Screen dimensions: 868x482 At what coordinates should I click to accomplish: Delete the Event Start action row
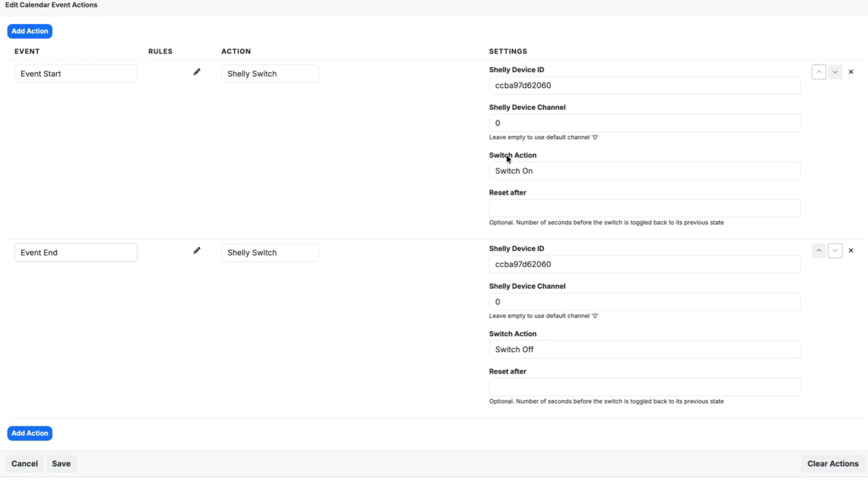[x=851, y=72]
